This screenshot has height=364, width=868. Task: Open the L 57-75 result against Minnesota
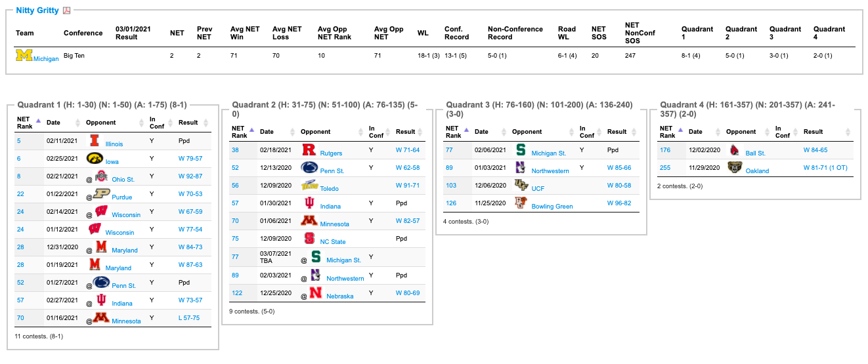(188, 317)
